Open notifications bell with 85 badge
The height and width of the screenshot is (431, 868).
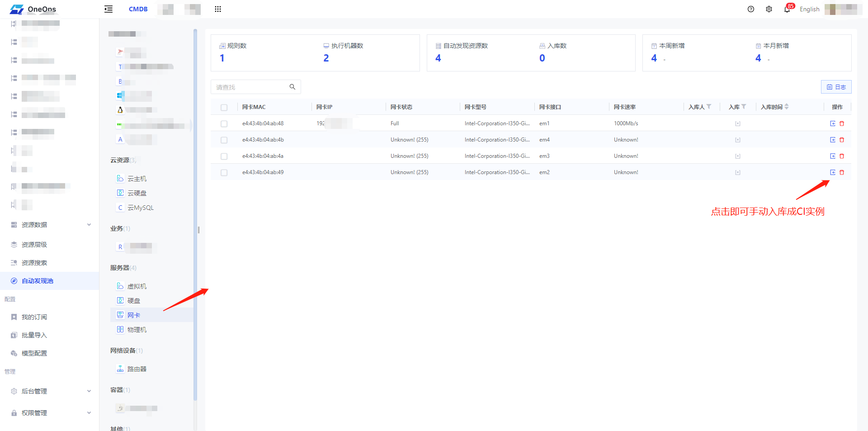[788, 9]
